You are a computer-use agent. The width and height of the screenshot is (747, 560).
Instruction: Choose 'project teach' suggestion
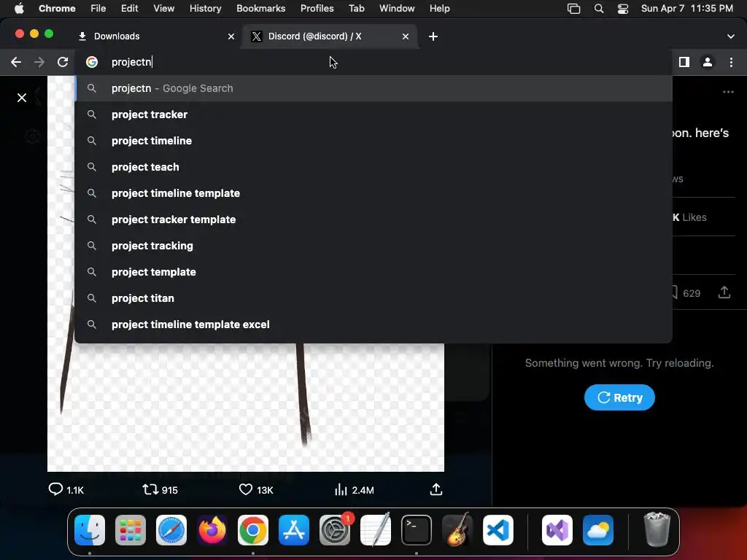[374, 167]
